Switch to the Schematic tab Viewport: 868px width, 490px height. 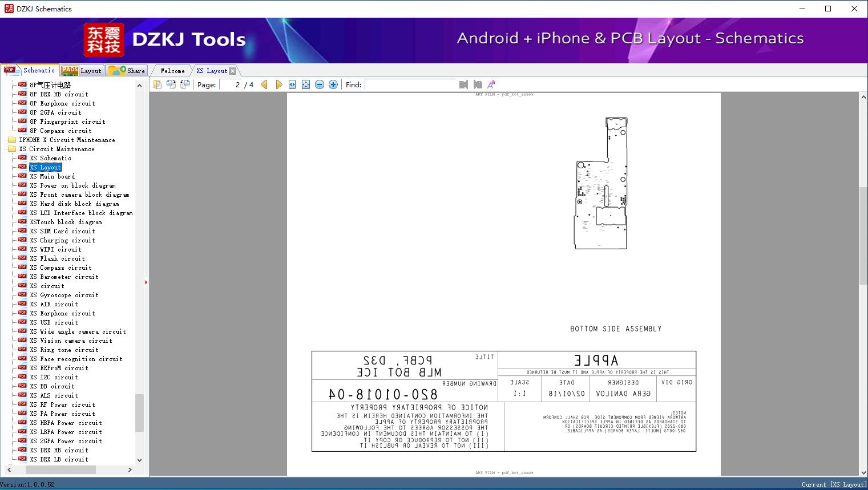[30, 70]
